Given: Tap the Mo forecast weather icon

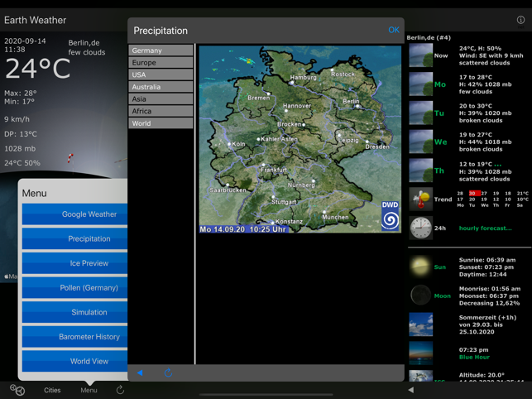Looking at the screenshot, I should [420, 84].
